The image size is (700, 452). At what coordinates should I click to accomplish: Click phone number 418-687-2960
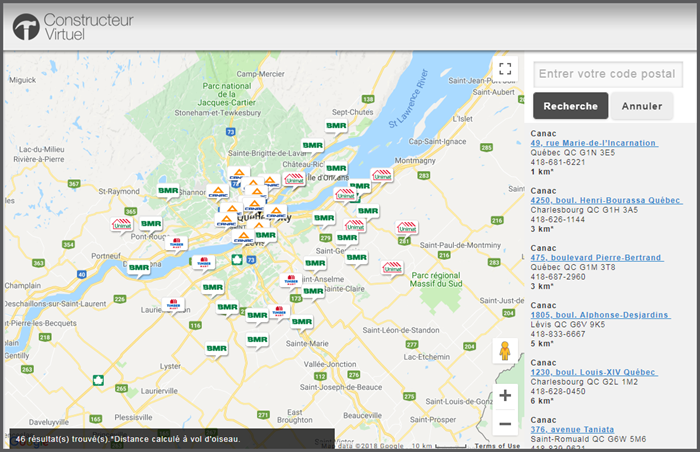[558, 276]
